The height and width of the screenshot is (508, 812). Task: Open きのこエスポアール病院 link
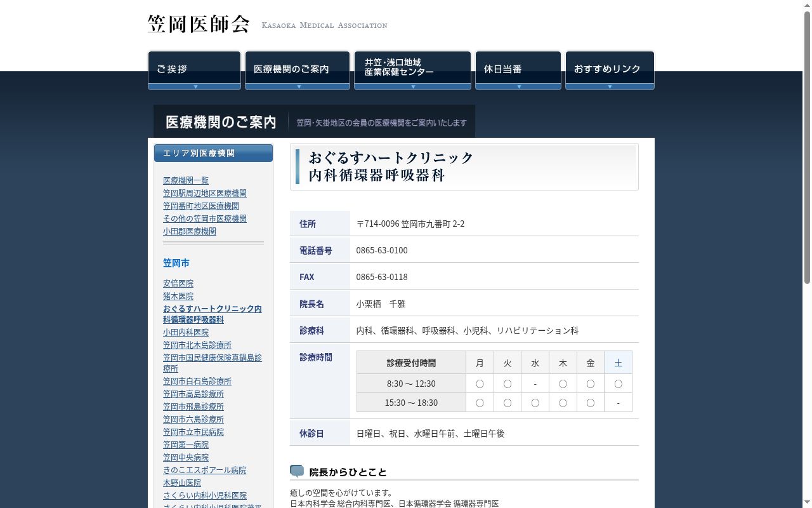point(205,470)
